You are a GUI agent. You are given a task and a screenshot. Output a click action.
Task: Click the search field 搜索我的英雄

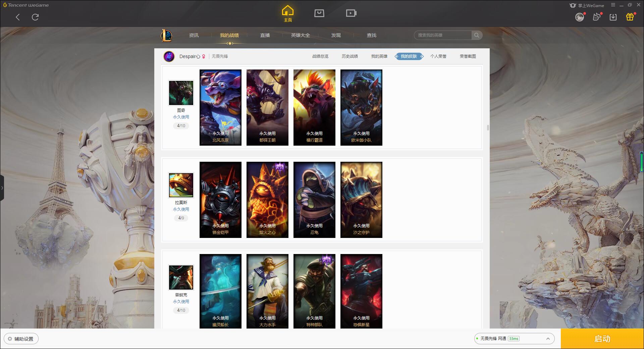click(x=443, y=35)
